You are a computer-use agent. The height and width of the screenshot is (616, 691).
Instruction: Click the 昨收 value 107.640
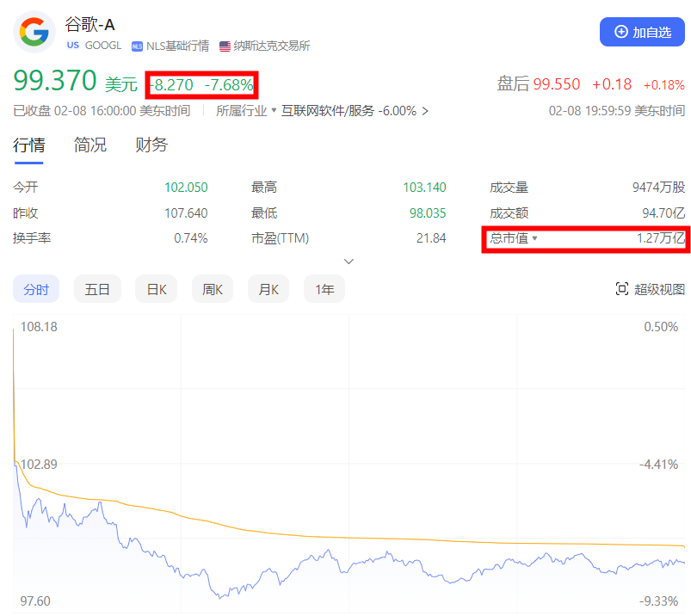click(186, 213)
